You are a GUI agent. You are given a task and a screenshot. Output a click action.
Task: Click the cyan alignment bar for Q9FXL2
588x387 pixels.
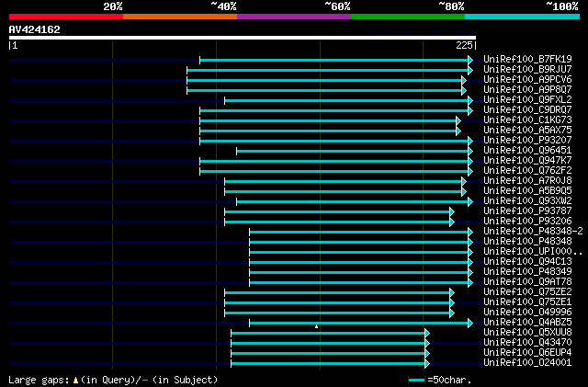349,100
